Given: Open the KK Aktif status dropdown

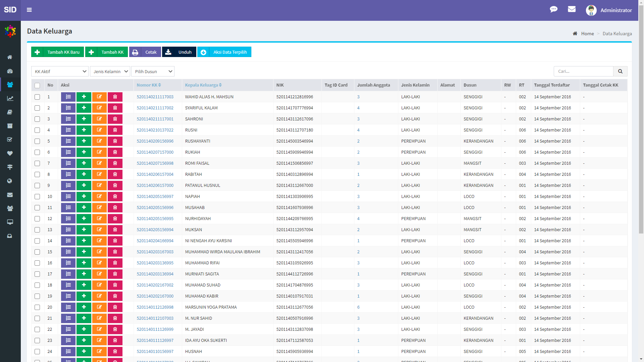Looking at the screenshot, I should pyautogui.click(x=60, y=71).
